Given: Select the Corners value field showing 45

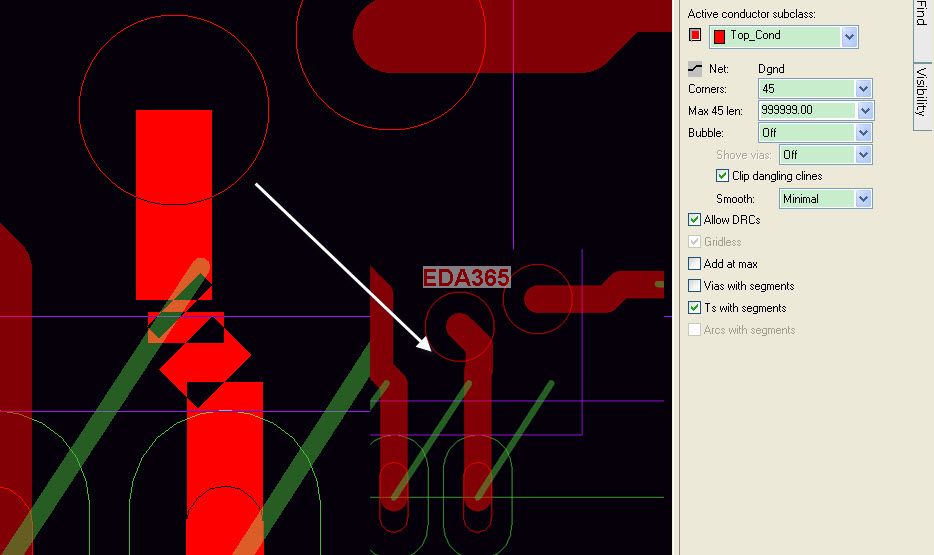Looking at the screenshot, I should 807,89.
